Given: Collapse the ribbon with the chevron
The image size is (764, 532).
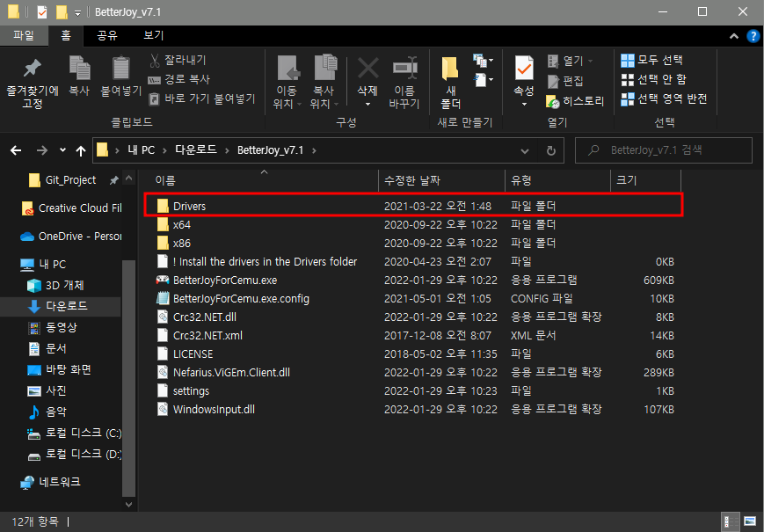Looking at the screenshot, I should tap(734, 36).
